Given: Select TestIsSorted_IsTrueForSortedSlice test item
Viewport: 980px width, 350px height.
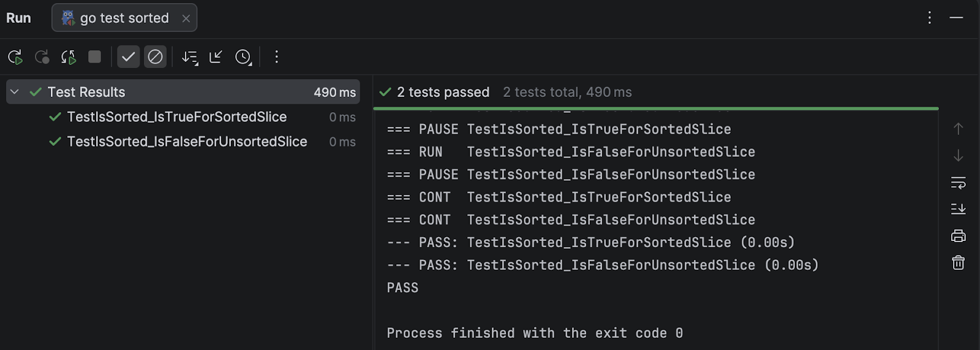Looking at the screenshot, I should click(176, 116).
